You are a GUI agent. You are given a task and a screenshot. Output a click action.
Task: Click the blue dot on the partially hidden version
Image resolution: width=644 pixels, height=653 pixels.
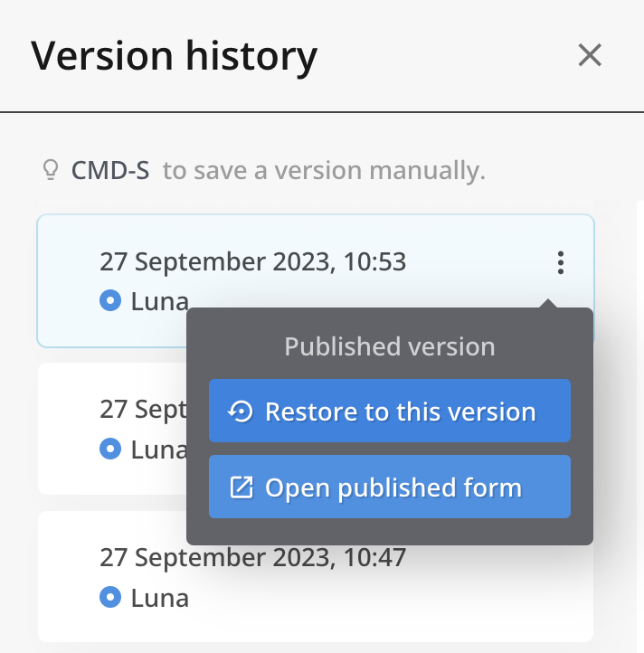[x=110, y=448]
